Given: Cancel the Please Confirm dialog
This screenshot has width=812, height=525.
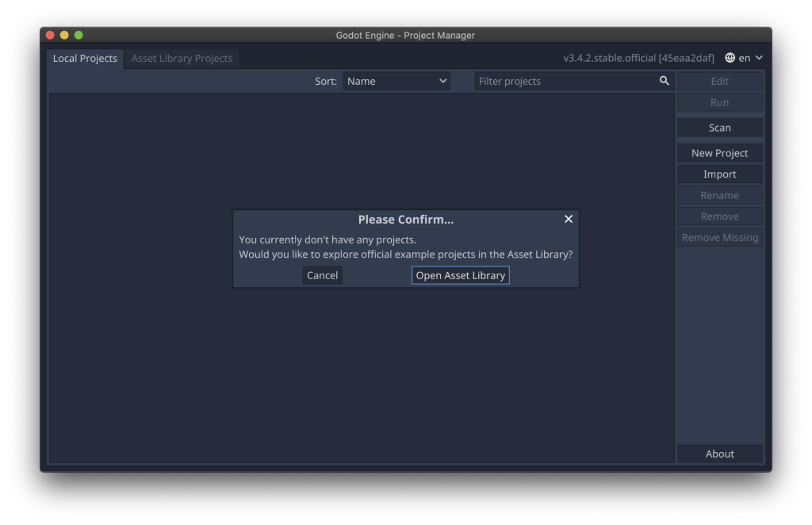Looking at the screenshot, I should (x=322, y=275).
